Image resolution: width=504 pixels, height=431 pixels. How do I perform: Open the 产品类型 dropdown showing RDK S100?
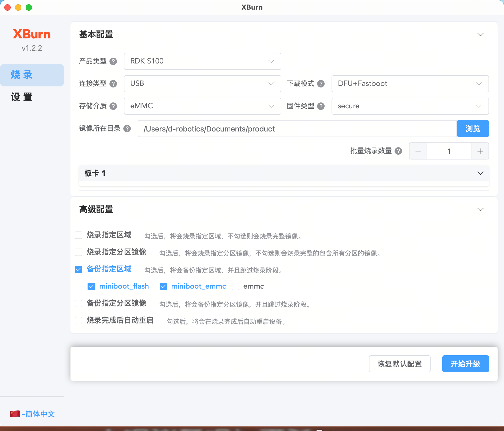pos(202,61)
